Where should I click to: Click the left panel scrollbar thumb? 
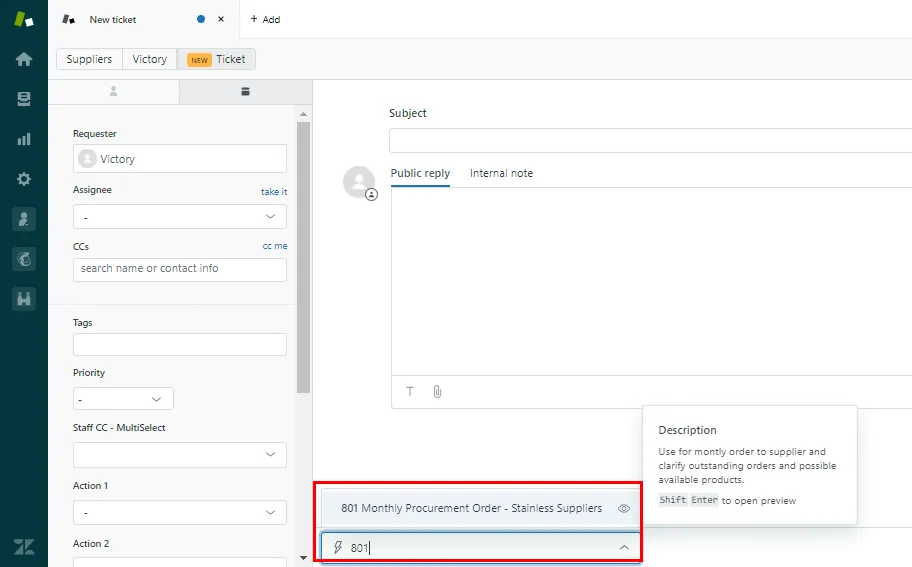tap(303, 257)
